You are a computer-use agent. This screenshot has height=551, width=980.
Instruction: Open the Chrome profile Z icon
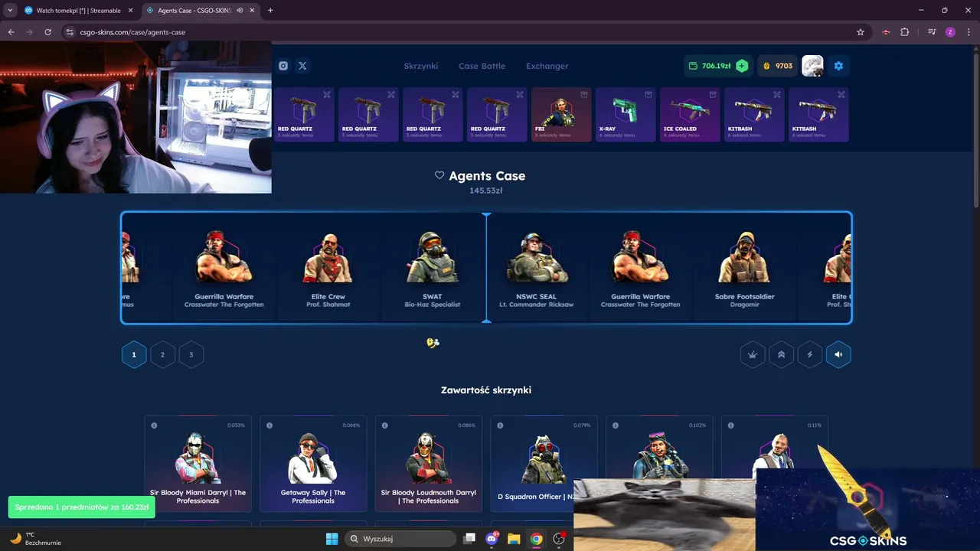[950, 32]
